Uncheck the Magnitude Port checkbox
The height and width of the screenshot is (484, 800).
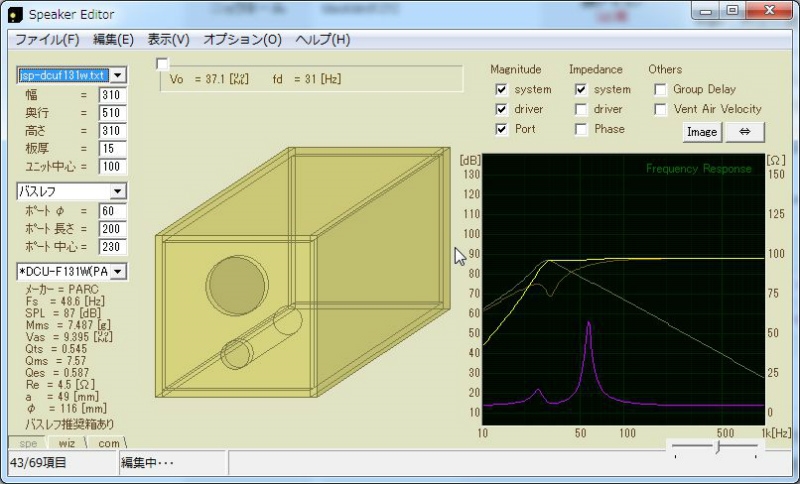point(501,129)
